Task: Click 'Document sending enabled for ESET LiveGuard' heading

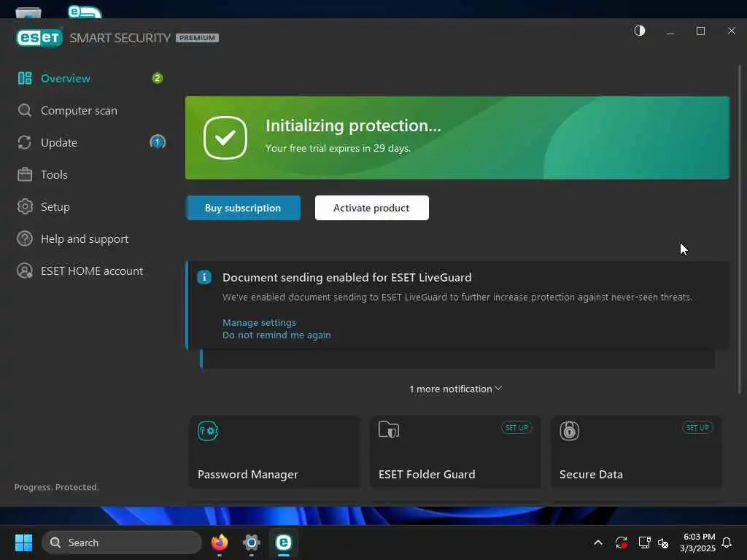Action: tap(347, 278)
